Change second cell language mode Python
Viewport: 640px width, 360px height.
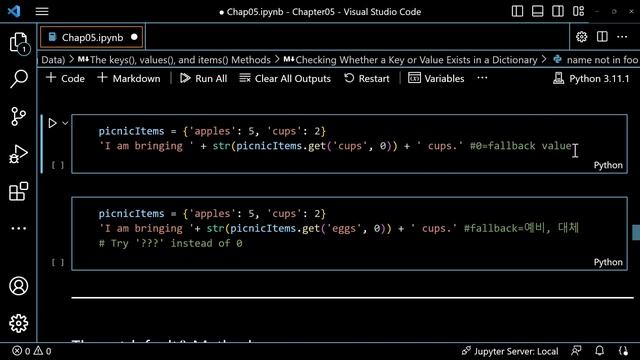click(608, 262)
